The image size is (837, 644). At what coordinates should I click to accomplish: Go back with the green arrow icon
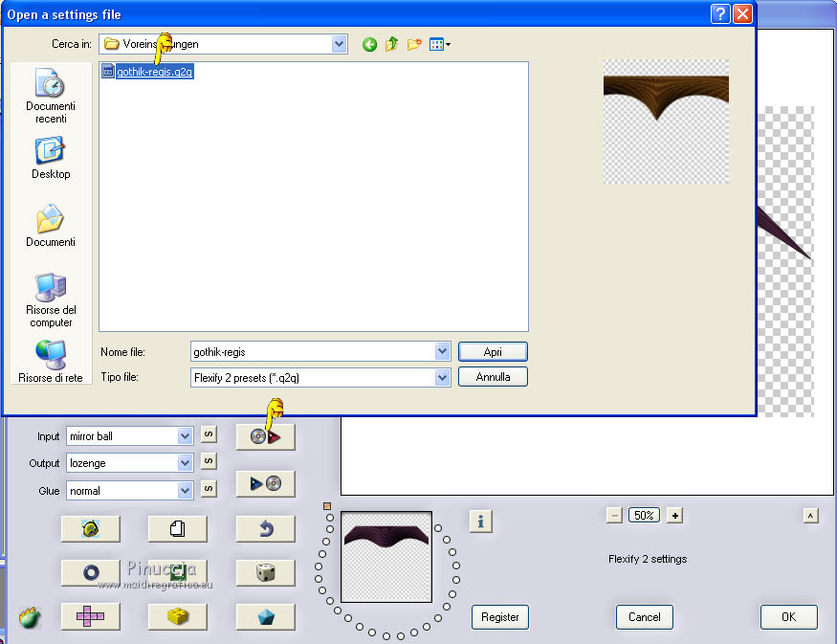369,44
